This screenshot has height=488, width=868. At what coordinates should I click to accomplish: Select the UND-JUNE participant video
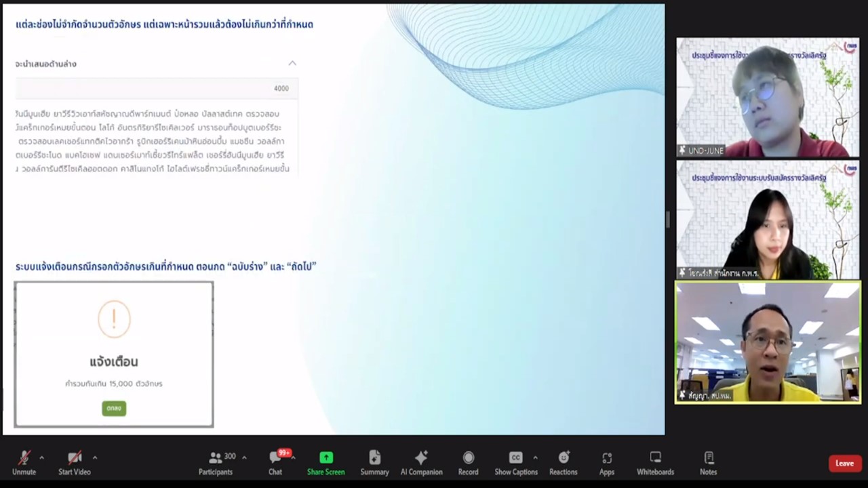pos(768,98)
